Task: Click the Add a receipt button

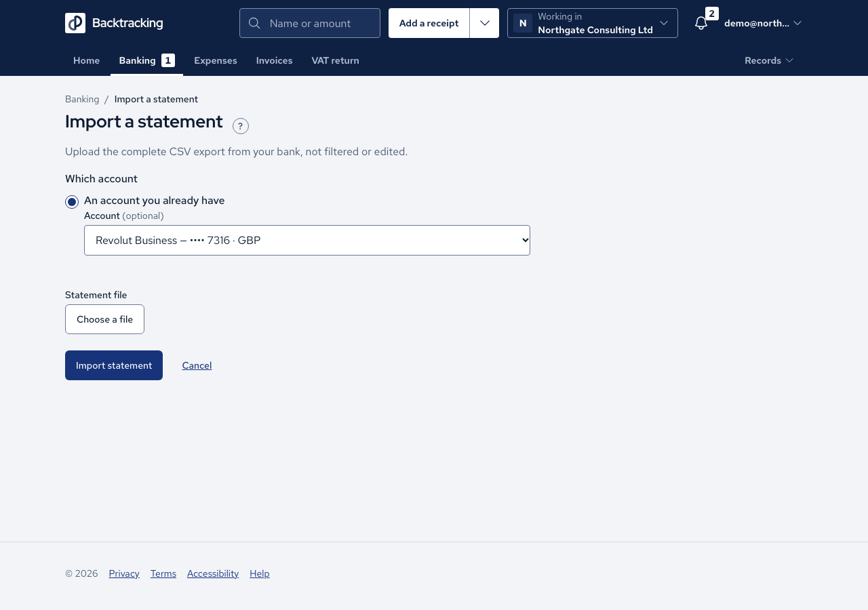Action: pyautogui.click(x=429, y=23)
